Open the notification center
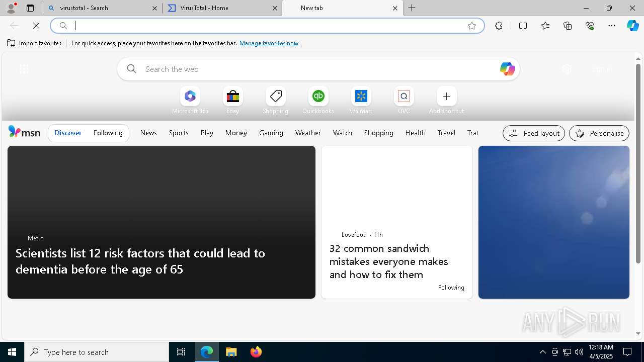 [627, 352]
